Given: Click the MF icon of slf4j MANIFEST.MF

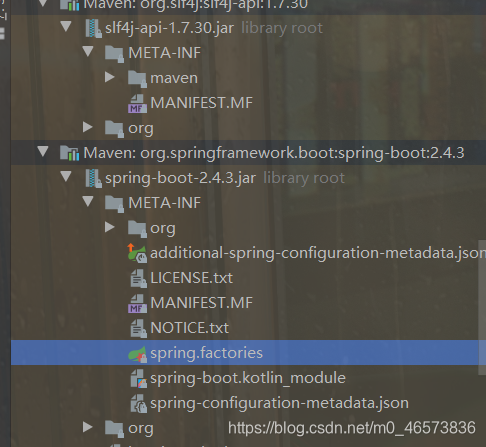Looking at the screenshot, I should pyautogui.click(x=137, y=104).
